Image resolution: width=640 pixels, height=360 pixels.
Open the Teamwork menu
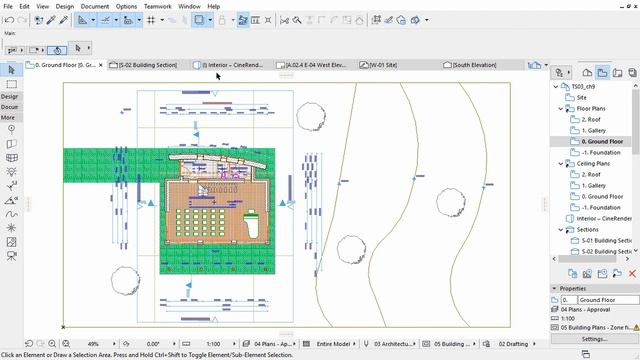(x=158, y=7)
